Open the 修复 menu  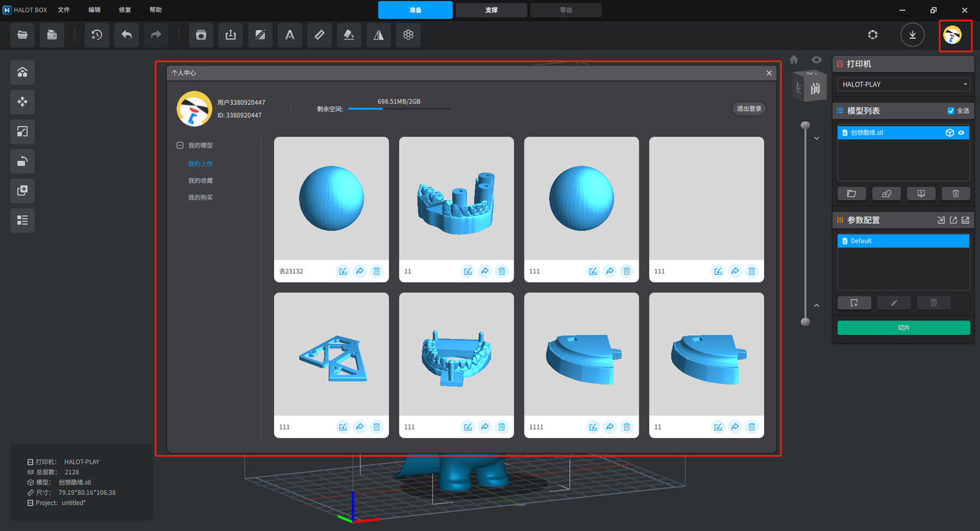(125, 10)
